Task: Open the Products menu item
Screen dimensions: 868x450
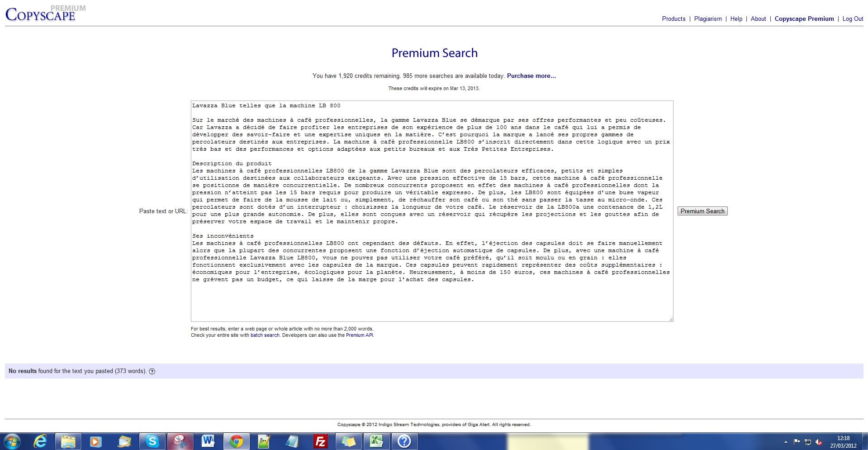Action: (x=674, y=19)
